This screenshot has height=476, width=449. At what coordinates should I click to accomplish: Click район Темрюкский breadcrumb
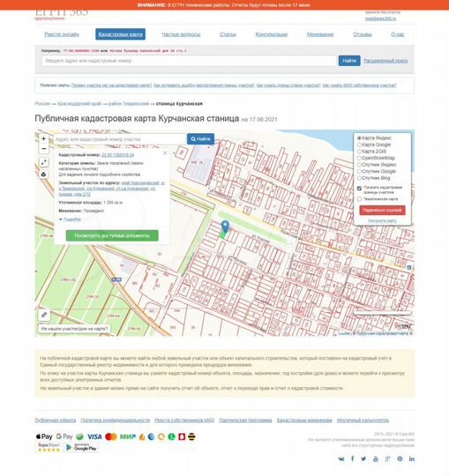click(x=129, y=103)
